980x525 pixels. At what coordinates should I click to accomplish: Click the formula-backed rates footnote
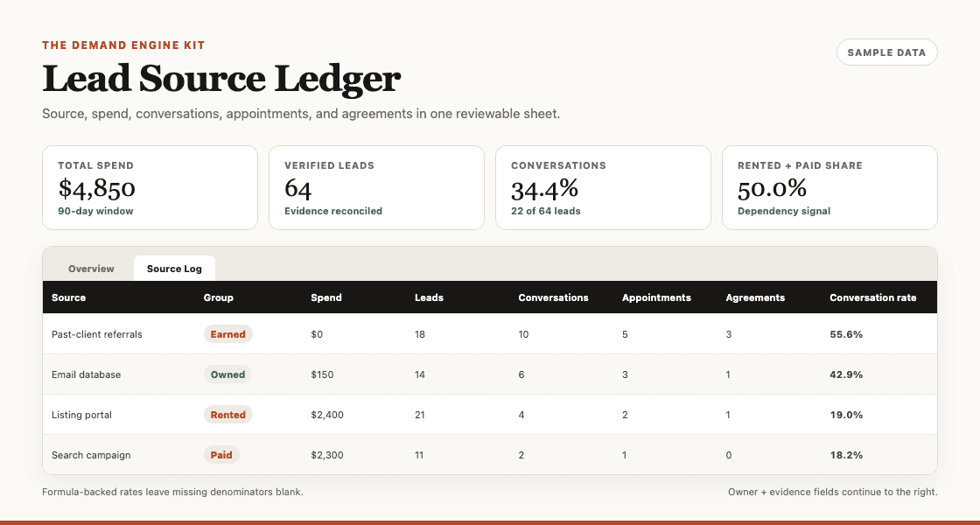pos(172,492)
